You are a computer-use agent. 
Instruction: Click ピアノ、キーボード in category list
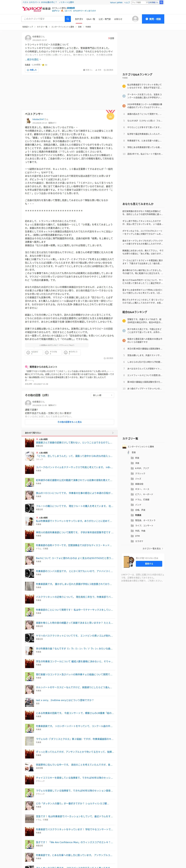(144, 494)
